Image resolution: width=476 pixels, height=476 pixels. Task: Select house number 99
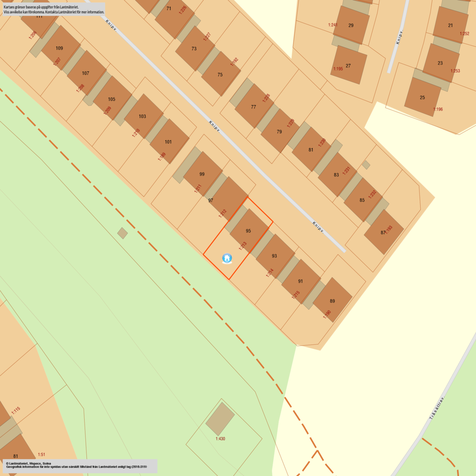point(202,174)
